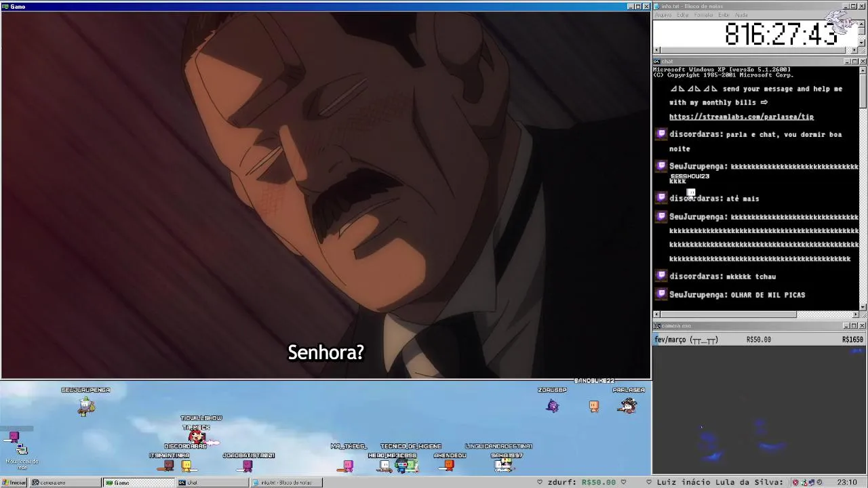This screenshot has width=868, height=488.
Task: Select the PARLASEA avatar sprite
Action: [628, 406]
